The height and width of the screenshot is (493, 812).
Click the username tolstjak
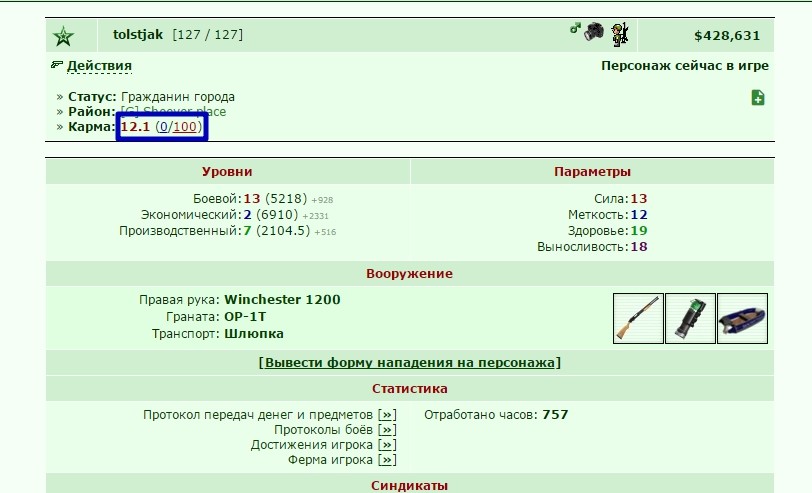tap(138, 35)
